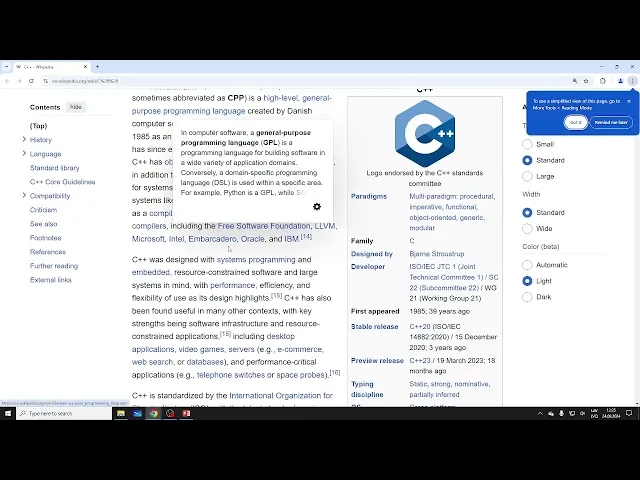Open the Paradigms infobox label link
Image resolution: width=640 pixels, height=480 pixels.
(369, 196)
